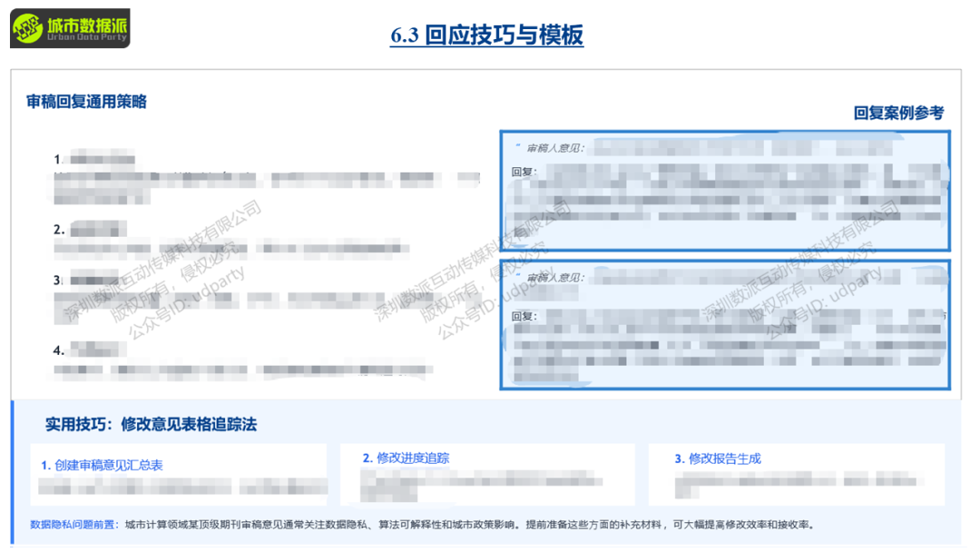Open the 2. 修改进度追踪 card
980x552 pixels.
tap(406, 458)
